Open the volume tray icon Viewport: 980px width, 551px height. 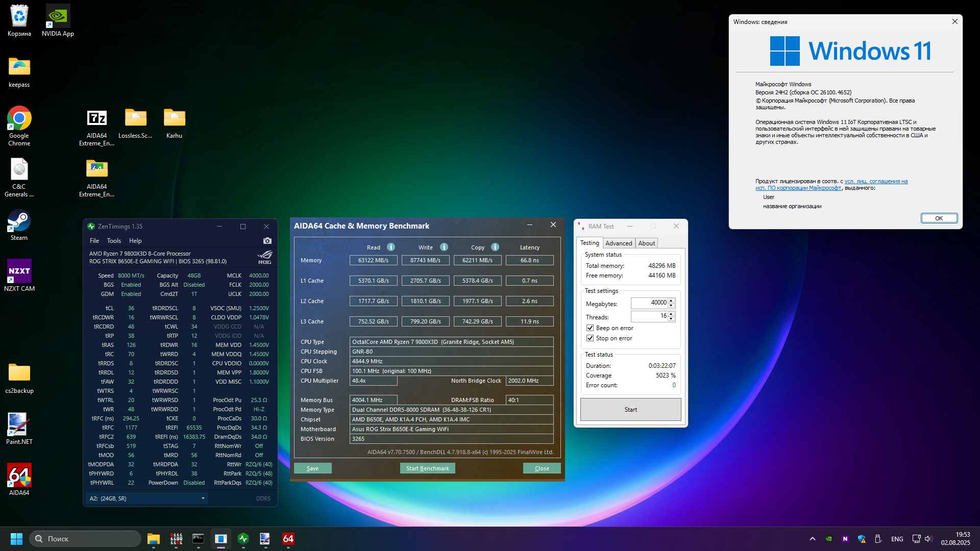[x=928, y=539]
